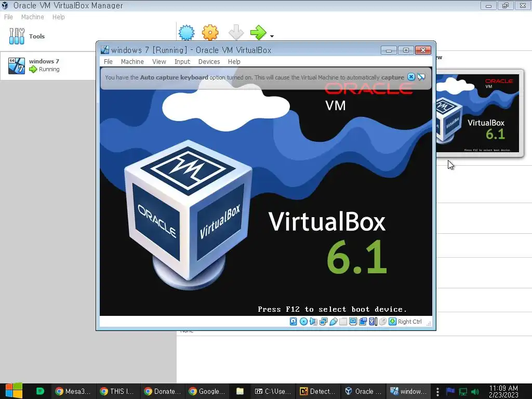Switch to THIS I... Chrome taskbar window
This screenshot has width=532, height=399.
(x=117, y=391)
